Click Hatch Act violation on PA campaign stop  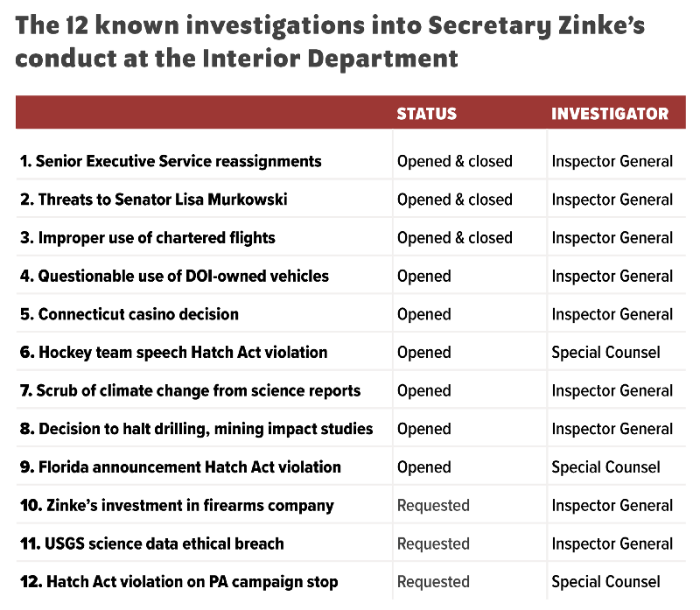178,582
